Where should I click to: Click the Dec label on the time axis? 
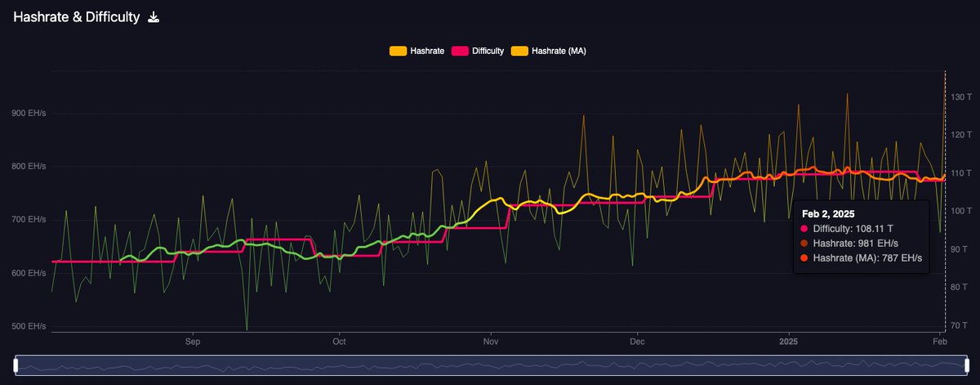pyautogui.click(x=638, y=340)
